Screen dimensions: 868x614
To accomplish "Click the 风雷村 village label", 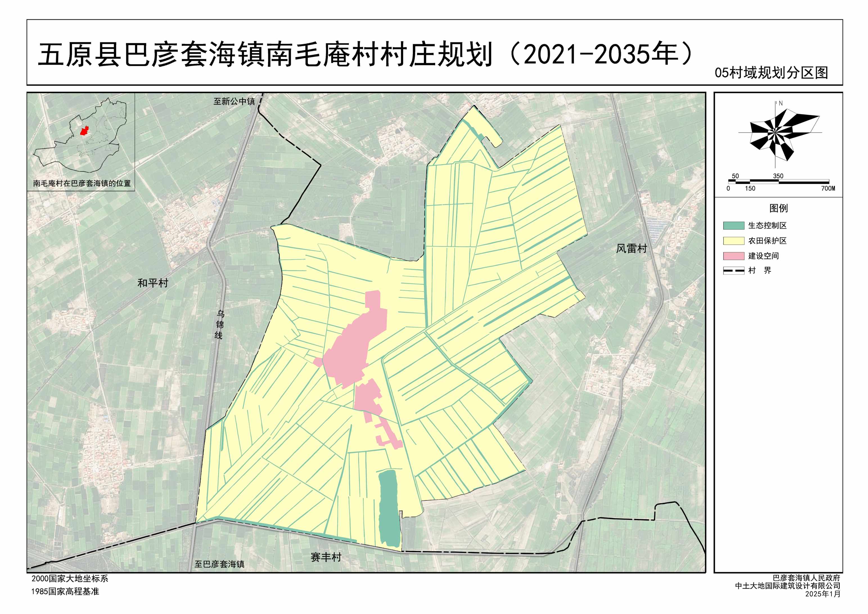I will tap(631, 249).
